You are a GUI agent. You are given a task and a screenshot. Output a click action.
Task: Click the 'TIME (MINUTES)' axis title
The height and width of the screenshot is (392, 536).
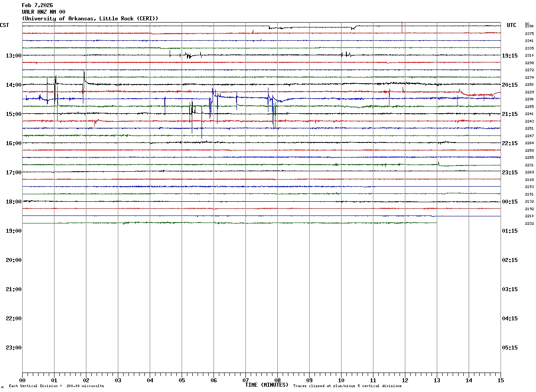pyautogui.click(x=267, y=385)
